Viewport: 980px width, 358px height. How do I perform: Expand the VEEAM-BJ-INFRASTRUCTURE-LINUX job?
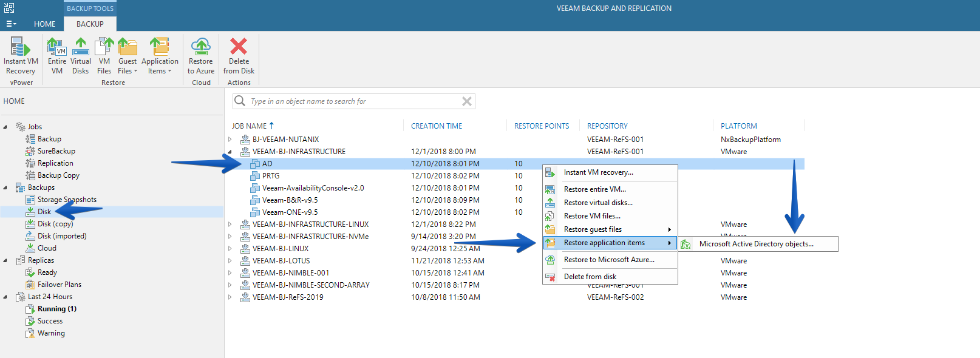tap(230, 224)
